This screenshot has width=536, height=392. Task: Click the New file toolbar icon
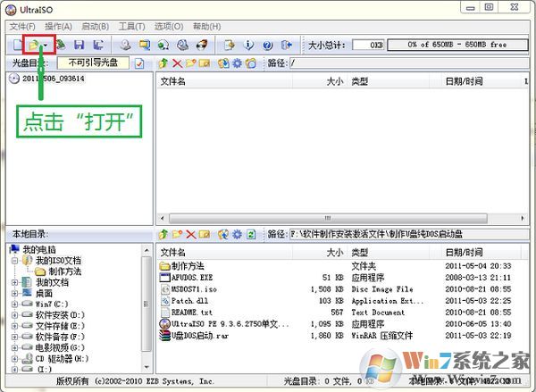point(16,44)
